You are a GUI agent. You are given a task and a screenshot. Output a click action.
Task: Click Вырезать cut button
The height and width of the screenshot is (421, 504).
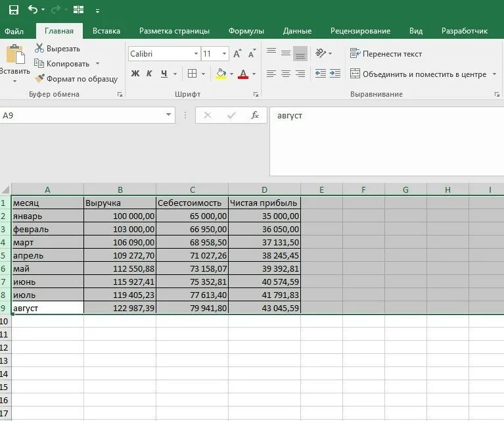pyautogui.click(x=58, y=48)
